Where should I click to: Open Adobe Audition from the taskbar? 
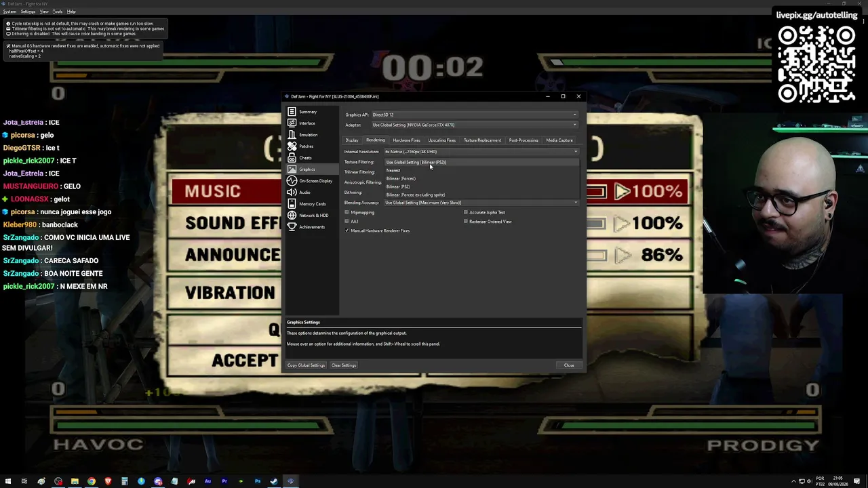click(x=208, y=481)
